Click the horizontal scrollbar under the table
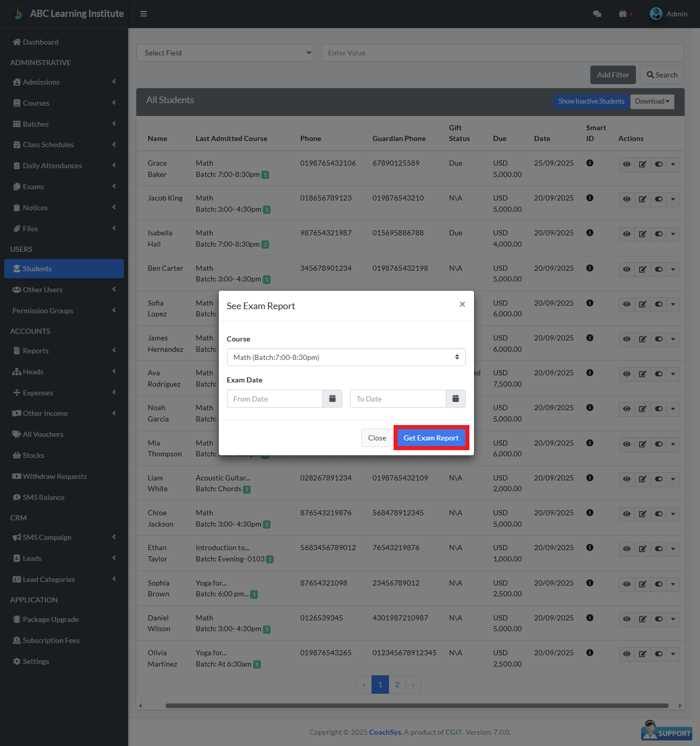700x746 pixels. coord(416,705)
